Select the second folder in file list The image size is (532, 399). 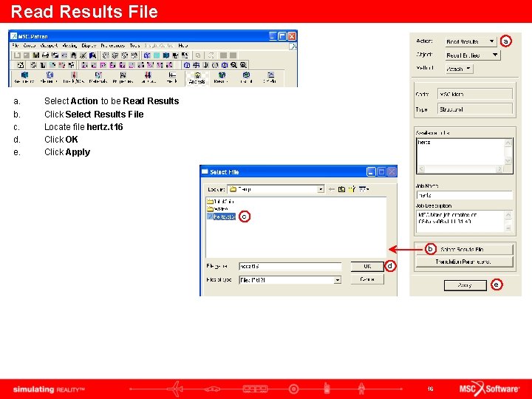click(x=218, y=208)
